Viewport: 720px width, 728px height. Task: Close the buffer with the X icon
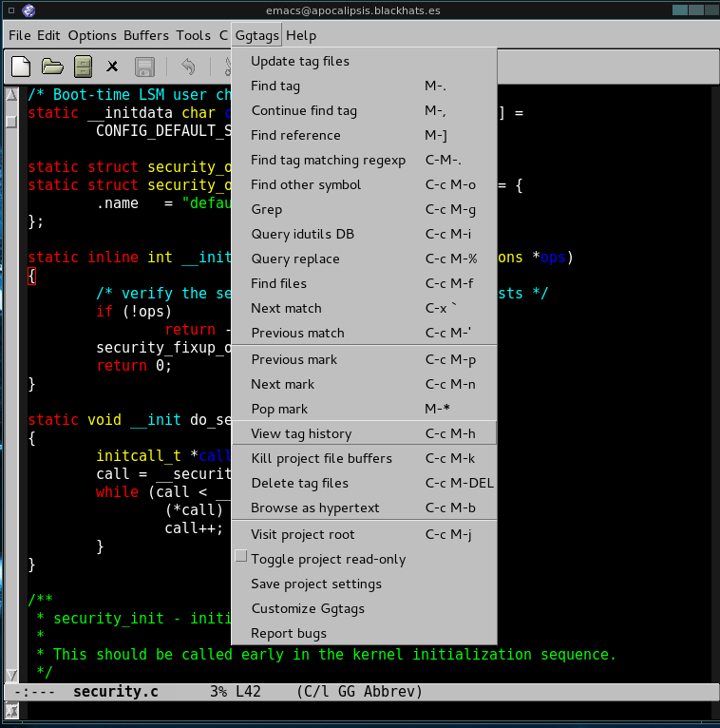112,67
